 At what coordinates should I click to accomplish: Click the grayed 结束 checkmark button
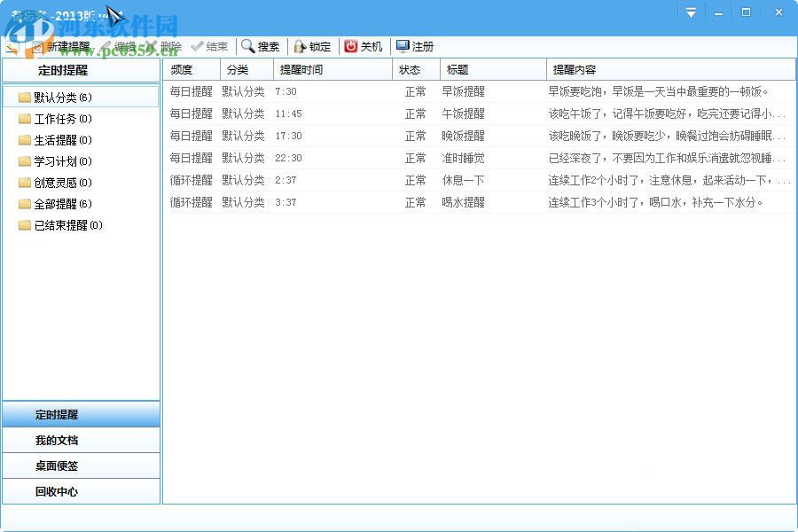[x=209, y=47]
